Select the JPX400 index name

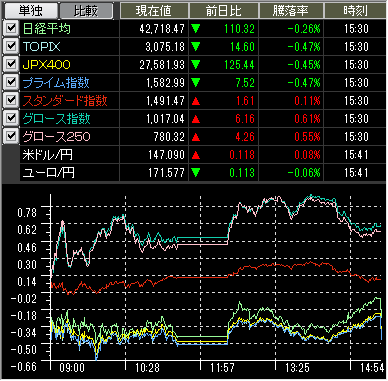click(x=47, y=65)
